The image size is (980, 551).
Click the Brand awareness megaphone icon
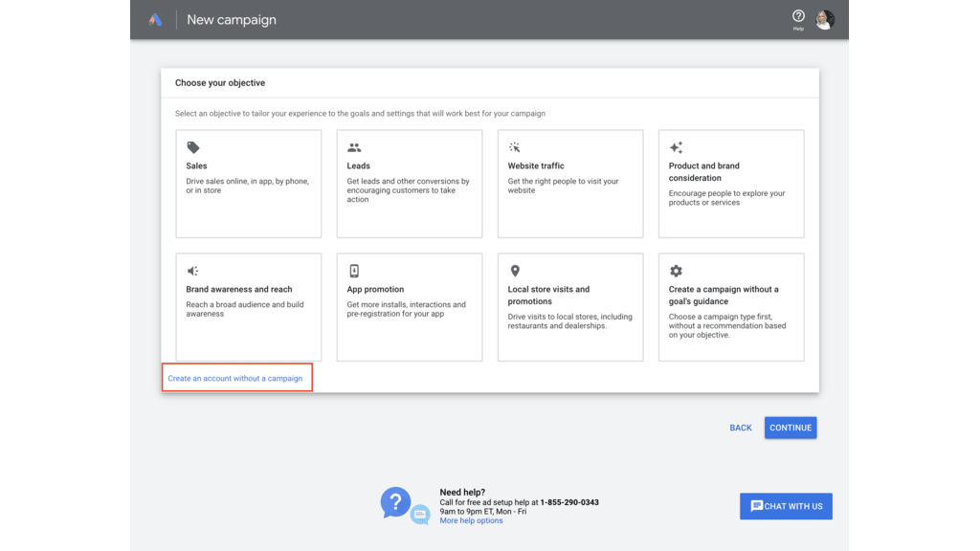(x=192, y=271)
